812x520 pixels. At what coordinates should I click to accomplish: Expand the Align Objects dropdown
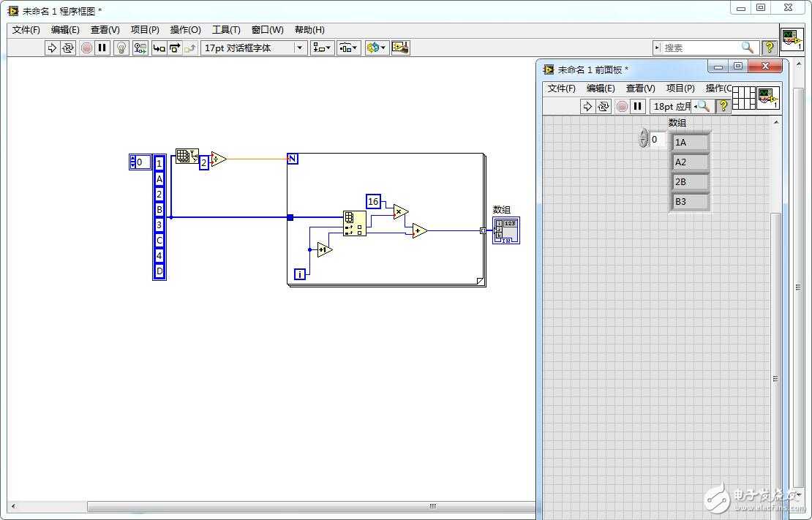[x=321, y=48]
